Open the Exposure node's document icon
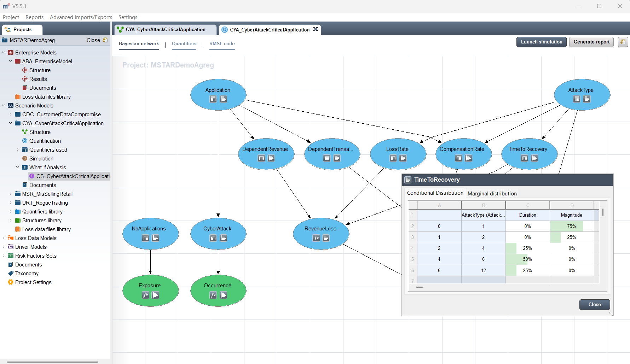This screenshot has width=630, height=364. click(155, 295)
